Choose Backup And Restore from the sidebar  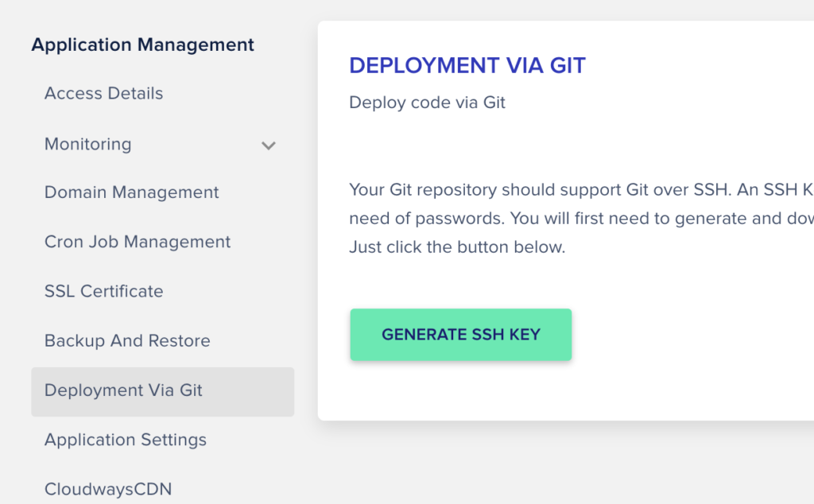[126, 341]
